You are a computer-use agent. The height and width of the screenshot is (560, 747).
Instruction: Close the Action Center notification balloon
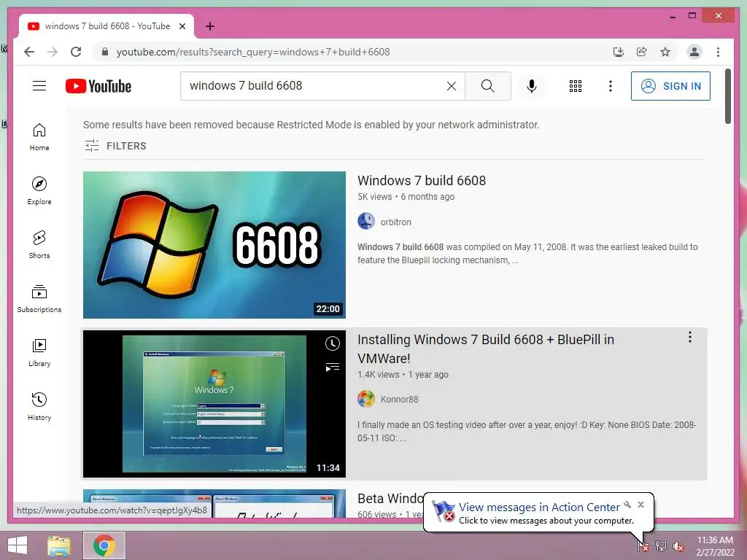(x=640, y=505)
